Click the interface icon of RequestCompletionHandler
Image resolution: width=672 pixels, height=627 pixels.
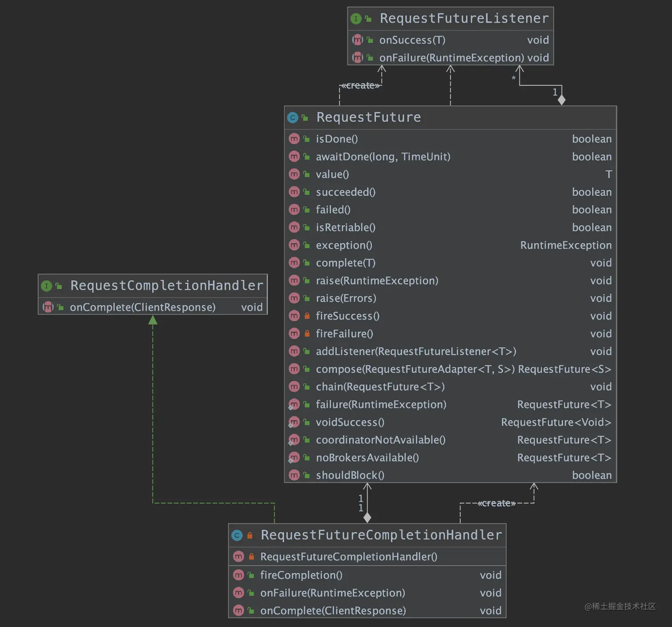click(x=47, y=286)
